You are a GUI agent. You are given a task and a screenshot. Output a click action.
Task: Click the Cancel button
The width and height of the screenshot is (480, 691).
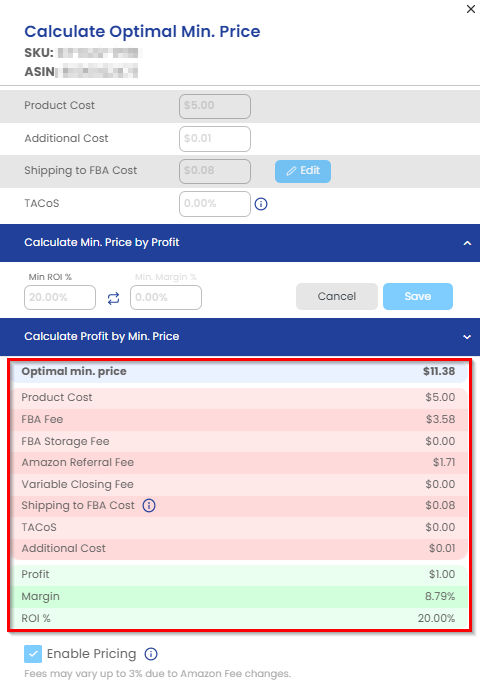(x=337, y=296)
